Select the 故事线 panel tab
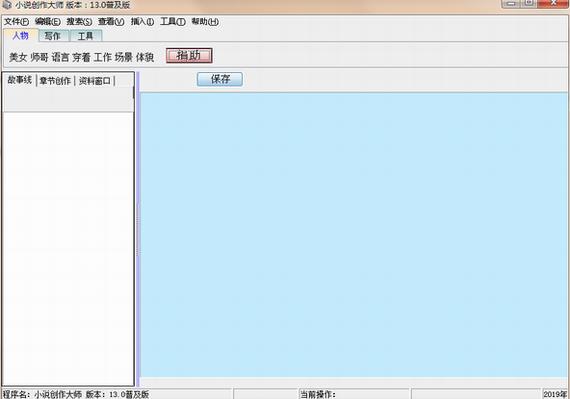Screen dimensions: 570x399 [x=20, y=80]
